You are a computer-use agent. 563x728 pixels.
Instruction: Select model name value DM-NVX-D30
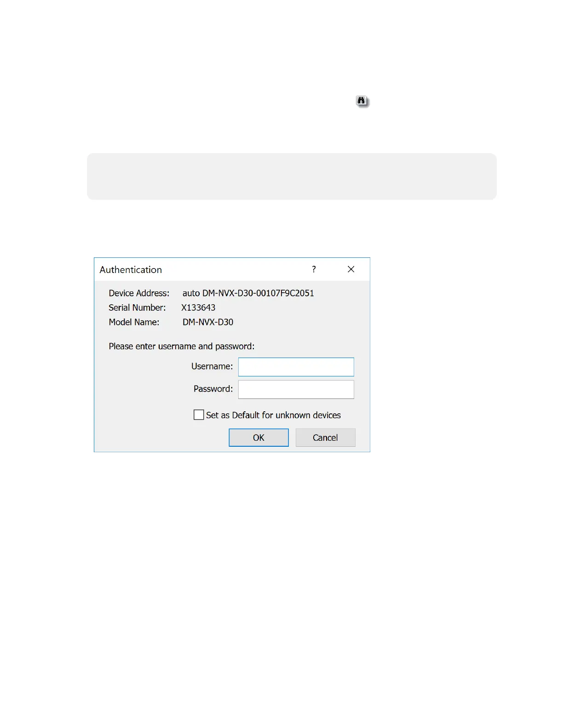(x=208, y=322)
